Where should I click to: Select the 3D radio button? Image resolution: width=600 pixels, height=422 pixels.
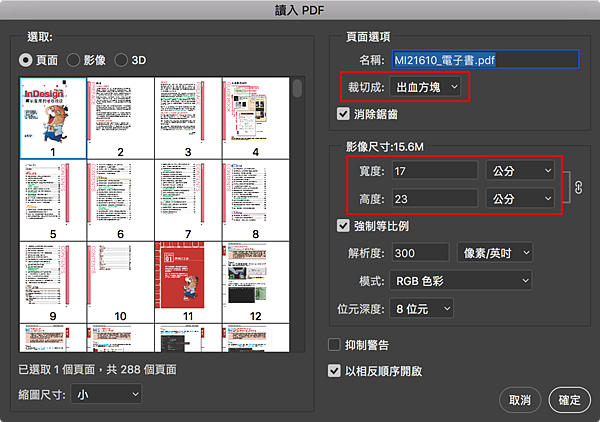pyautogui.click(x=121, y=60)
